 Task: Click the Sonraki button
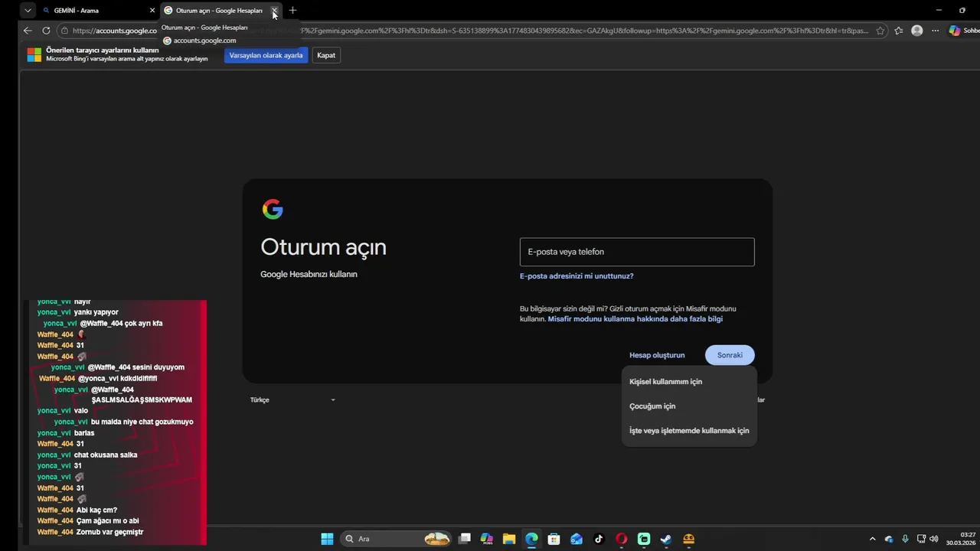(730, 355)
